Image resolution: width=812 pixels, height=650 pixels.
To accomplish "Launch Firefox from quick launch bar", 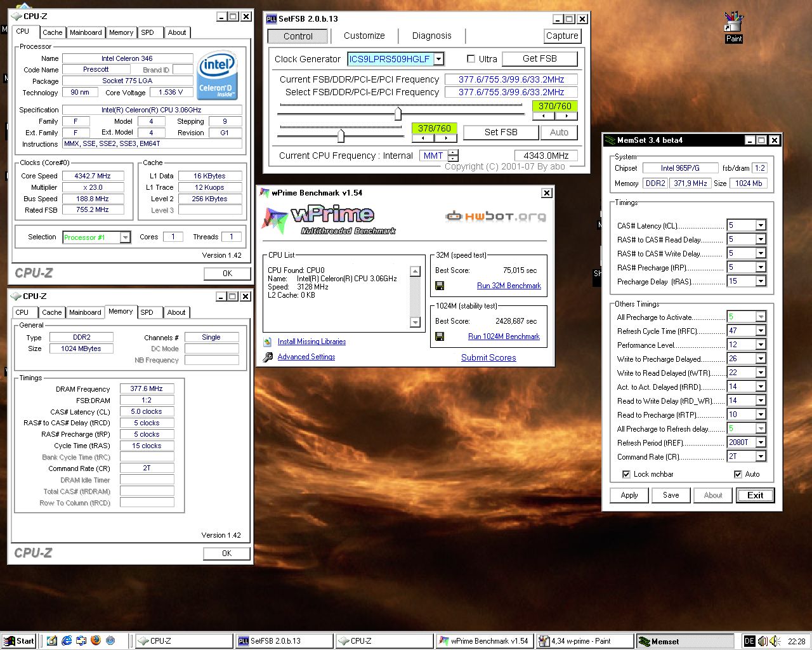I will [x=96, y=641].
